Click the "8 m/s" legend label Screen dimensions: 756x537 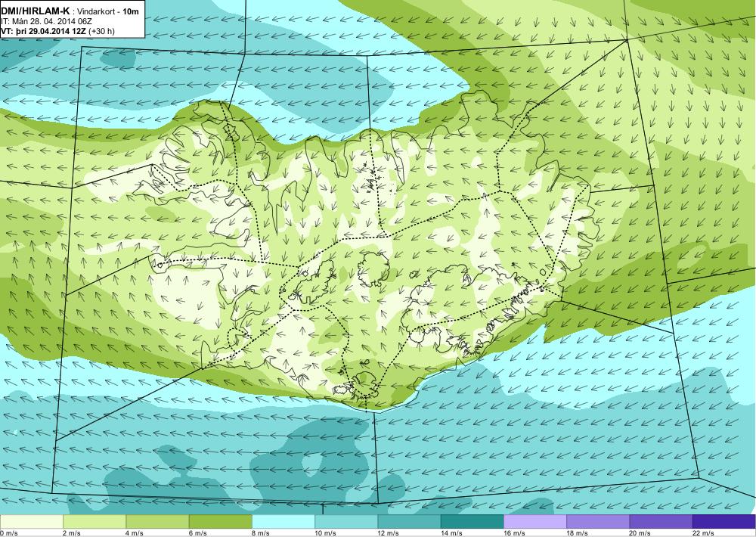[261, 532]
